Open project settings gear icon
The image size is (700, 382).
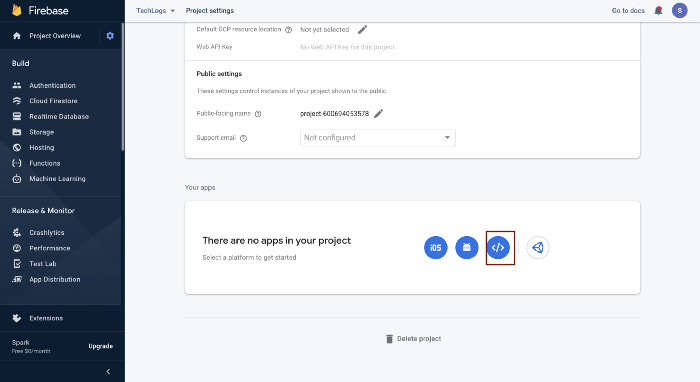[110, 36]
